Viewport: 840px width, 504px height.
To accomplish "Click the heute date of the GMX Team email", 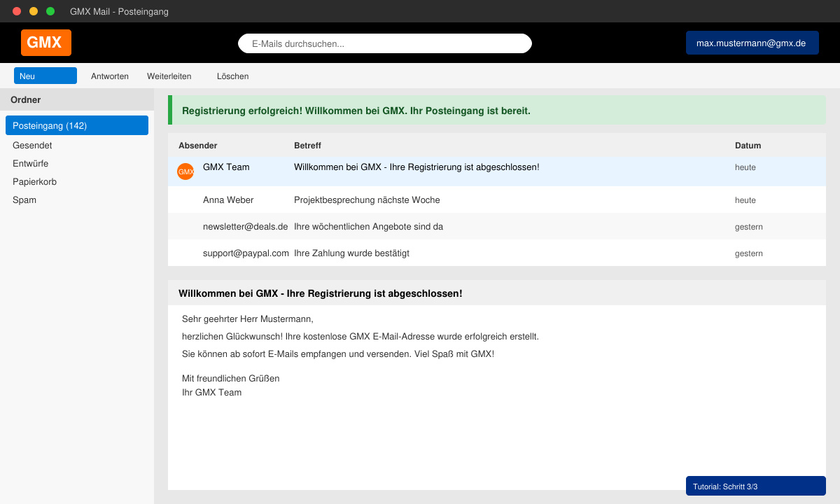I will (x=745, y=167).
